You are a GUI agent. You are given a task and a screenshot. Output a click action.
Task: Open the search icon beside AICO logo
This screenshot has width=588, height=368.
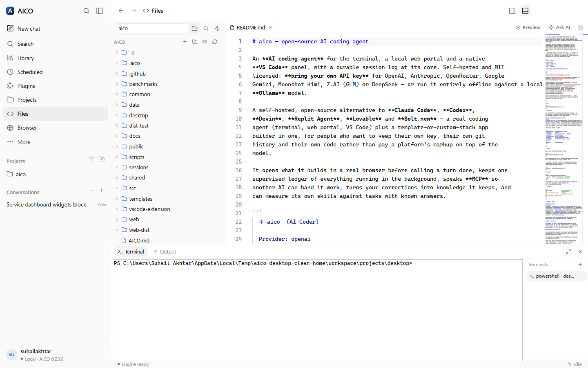(86, 11)
